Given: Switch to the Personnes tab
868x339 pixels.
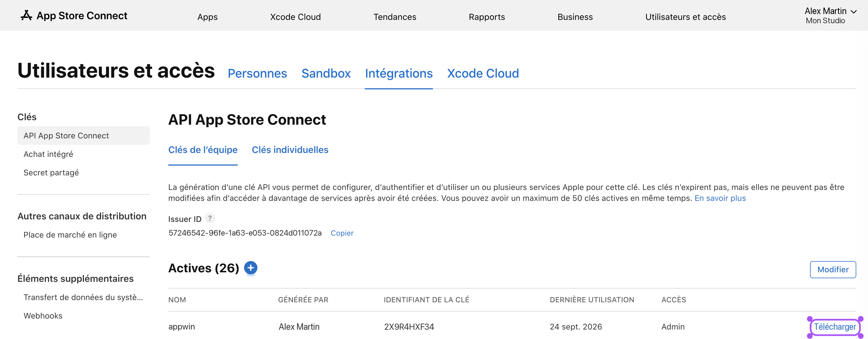Looking at the screenshot, I should click(257, 73).
